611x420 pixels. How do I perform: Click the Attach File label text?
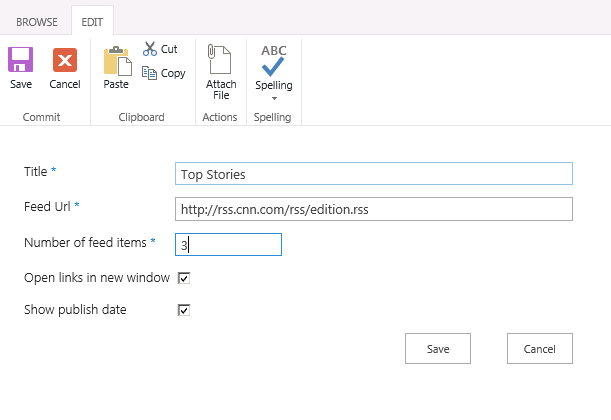pos(221,90)
